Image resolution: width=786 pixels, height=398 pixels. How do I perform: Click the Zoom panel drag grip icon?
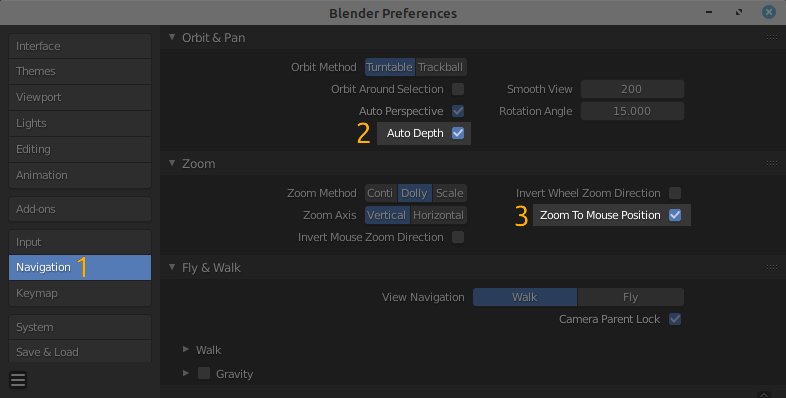771,163
